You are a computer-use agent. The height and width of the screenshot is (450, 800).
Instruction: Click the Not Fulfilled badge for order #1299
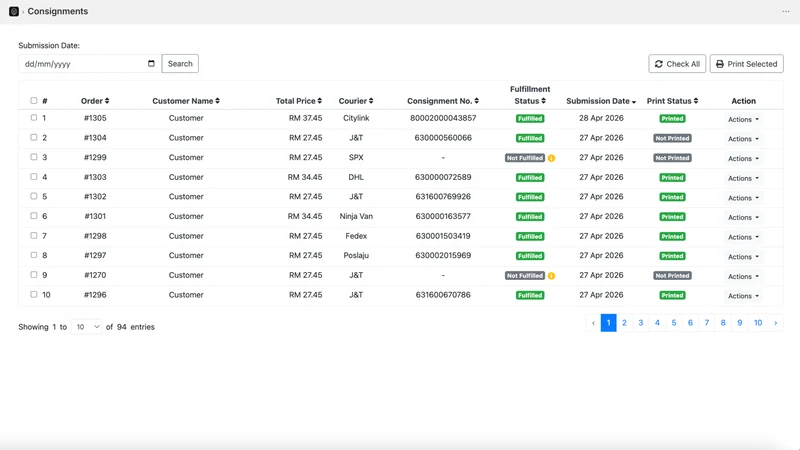[524, 158]
